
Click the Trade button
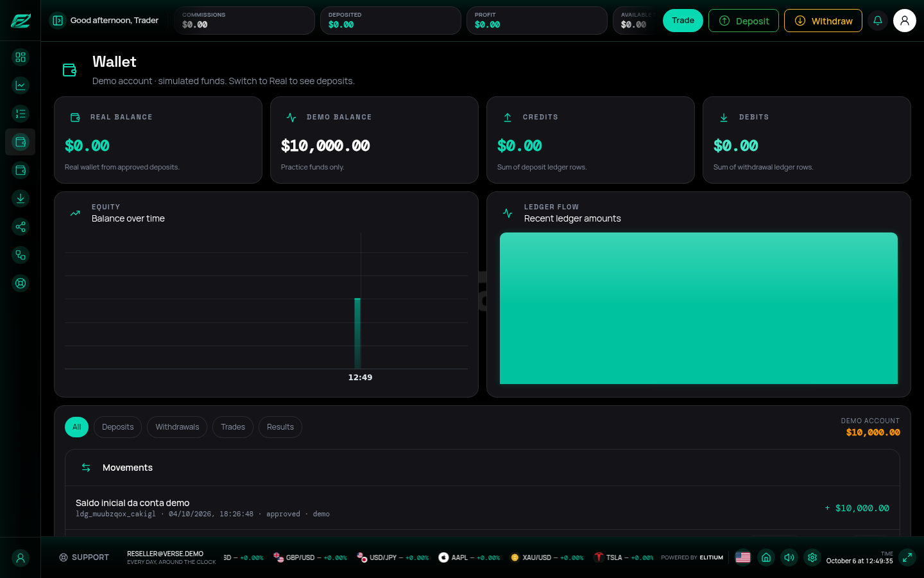pyautogui.click(x=683, y=21)
